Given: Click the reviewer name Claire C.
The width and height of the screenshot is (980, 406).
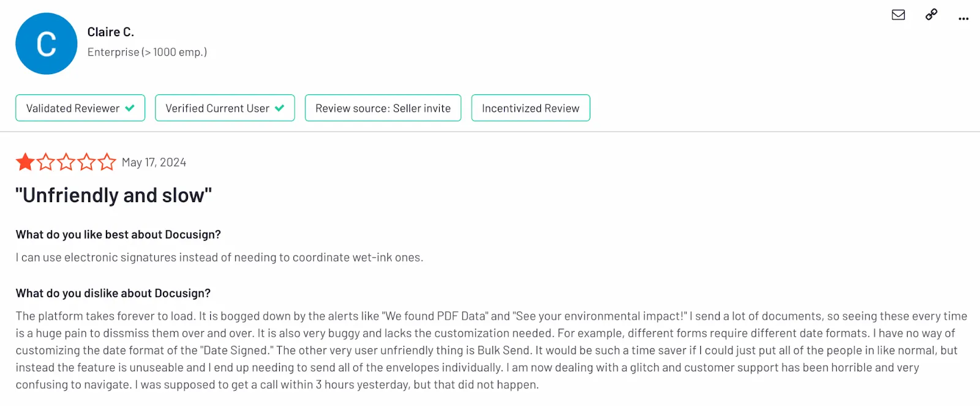Looking at the screenshot, I should pyautogui.click(x=111, y=31).
